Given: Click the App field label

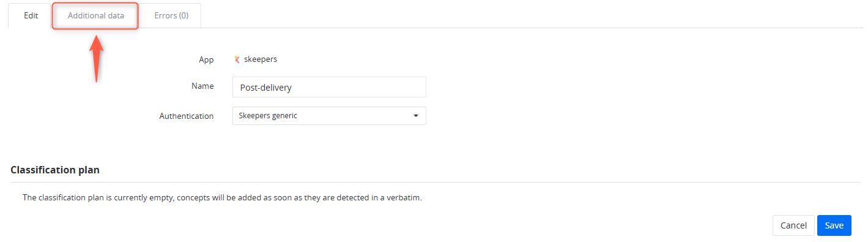Looking at the screenshot, I should click(206, 60).
